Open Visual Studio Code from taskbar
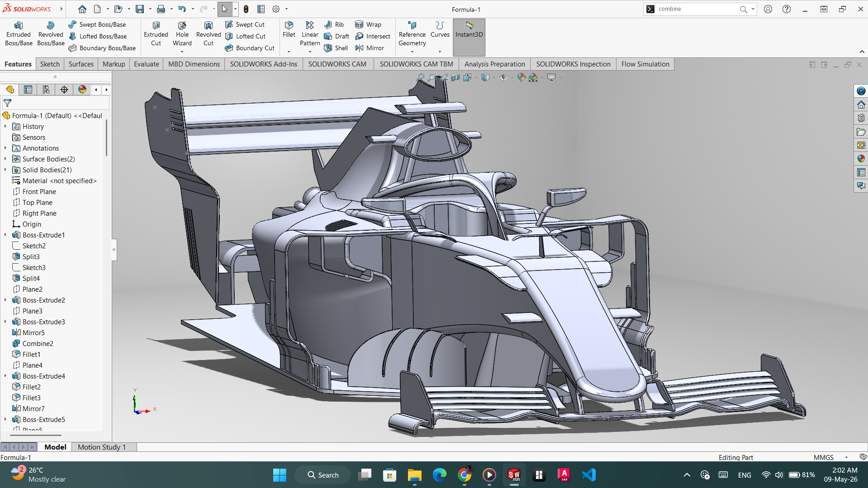 pyautogui.click(x=589, y=475)
